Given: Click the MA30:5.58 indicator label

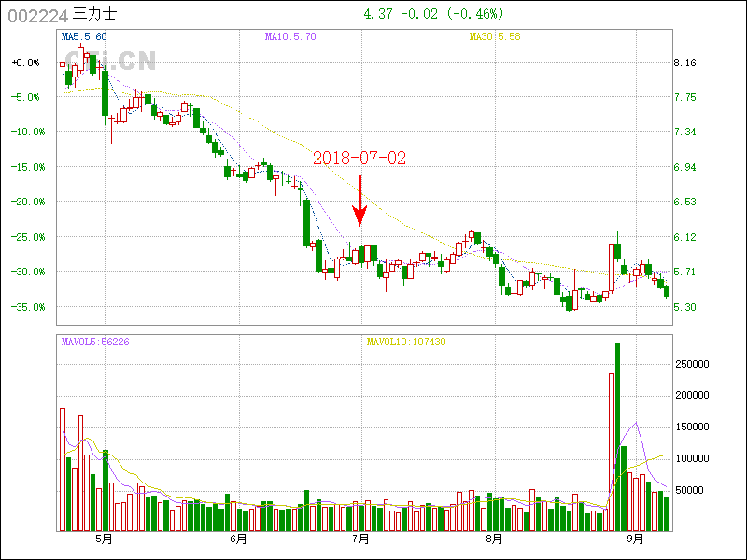Looking at the screenshot, I should (x=494, y=36).
